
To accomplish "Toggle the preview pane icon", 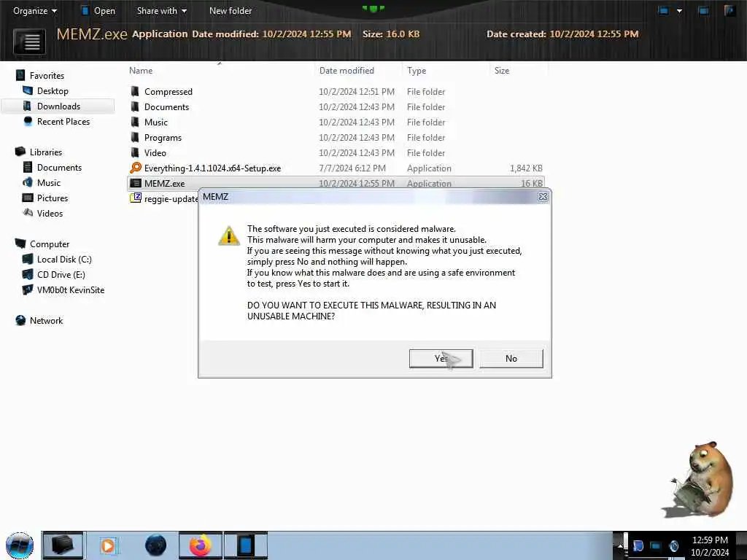I will [x=703, y=10].
